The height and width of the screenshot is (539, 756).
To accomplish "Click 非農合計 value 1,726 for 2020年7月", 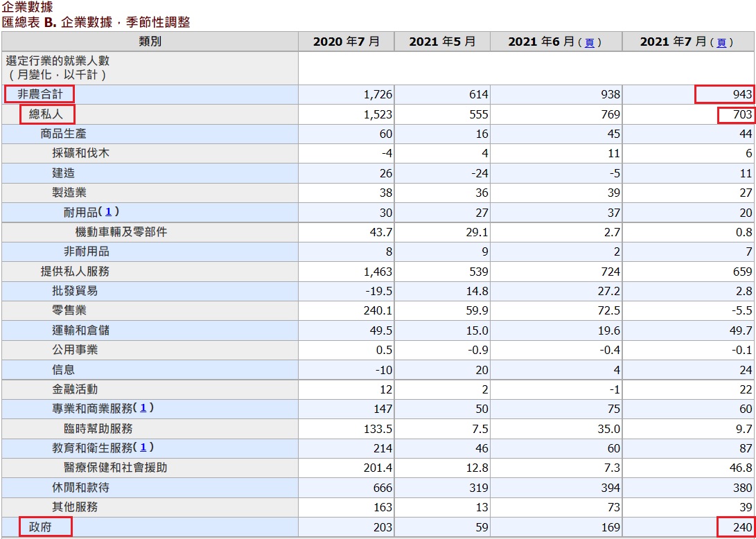I will [378, 94].
